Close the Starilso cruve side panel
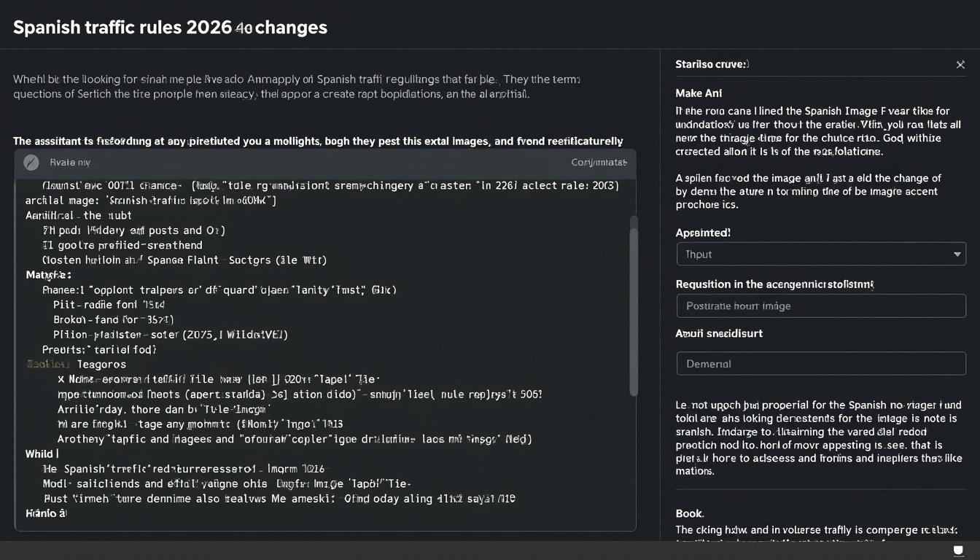The height and width of the screenshot is (560, 980). (960, 65)
